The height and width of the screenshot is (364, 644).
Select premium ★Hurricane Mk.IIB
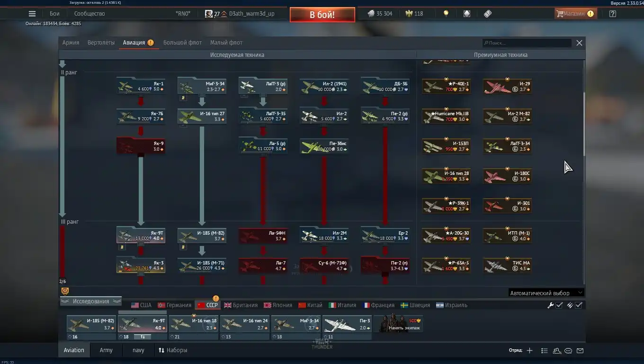point(446,116)
